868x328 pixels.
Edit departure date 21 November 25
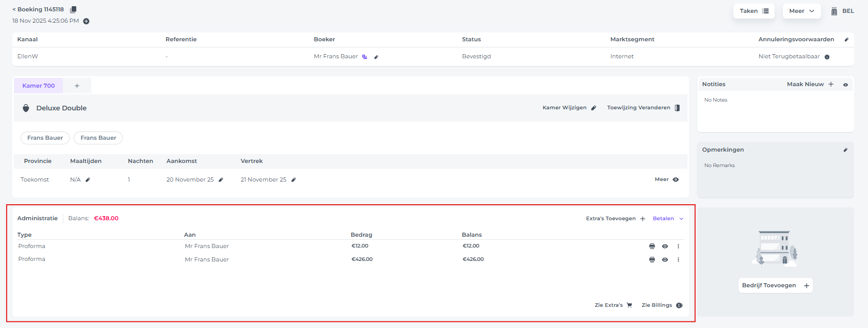coord(293,180)
